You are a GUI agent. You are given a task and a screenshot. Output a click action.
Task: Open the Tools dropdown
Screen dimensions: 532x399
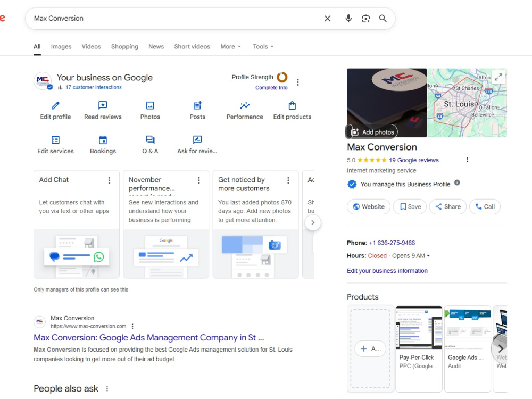pos(263,46)
